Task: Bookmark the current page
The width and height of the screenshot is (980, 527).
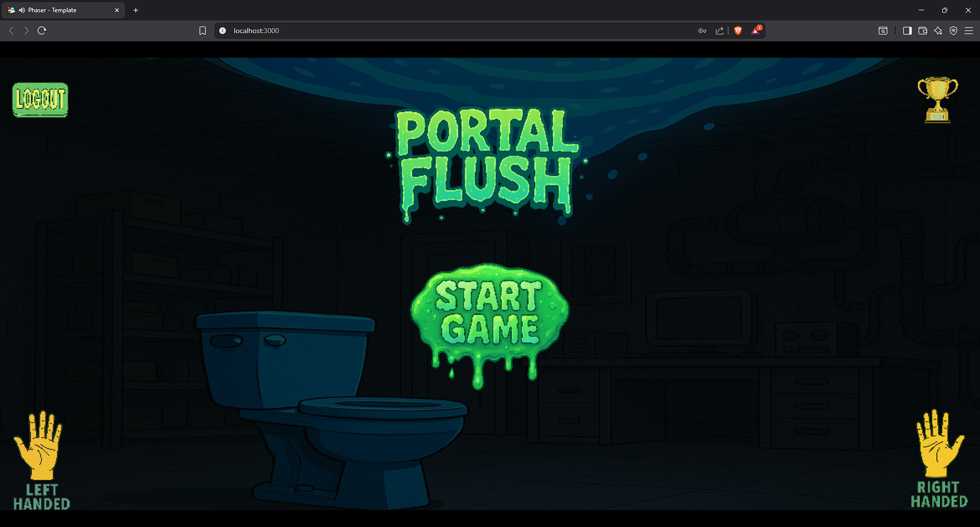Action: click(202, 31)
